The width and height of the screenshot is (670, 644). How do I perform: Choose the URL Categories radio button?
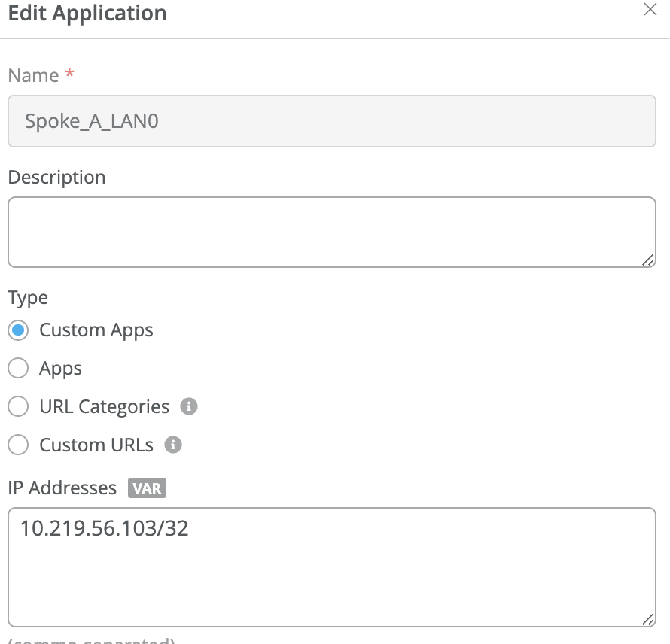(x=18, y=407)
